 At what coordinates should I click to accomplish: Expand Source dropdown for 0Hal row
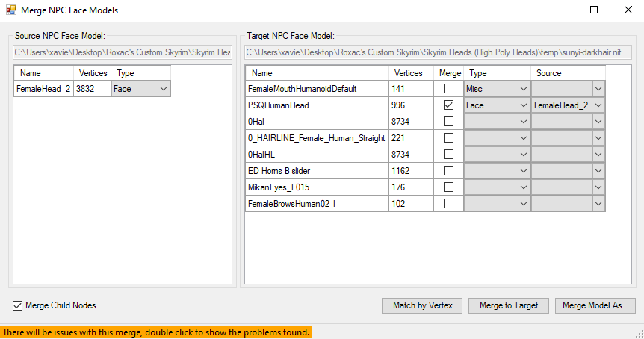click(568, 122)
